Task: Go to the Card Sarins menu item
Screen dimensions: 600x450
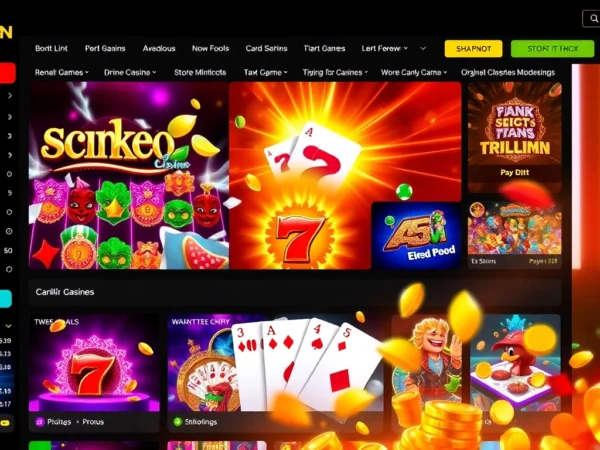Action: pos(266,49)
